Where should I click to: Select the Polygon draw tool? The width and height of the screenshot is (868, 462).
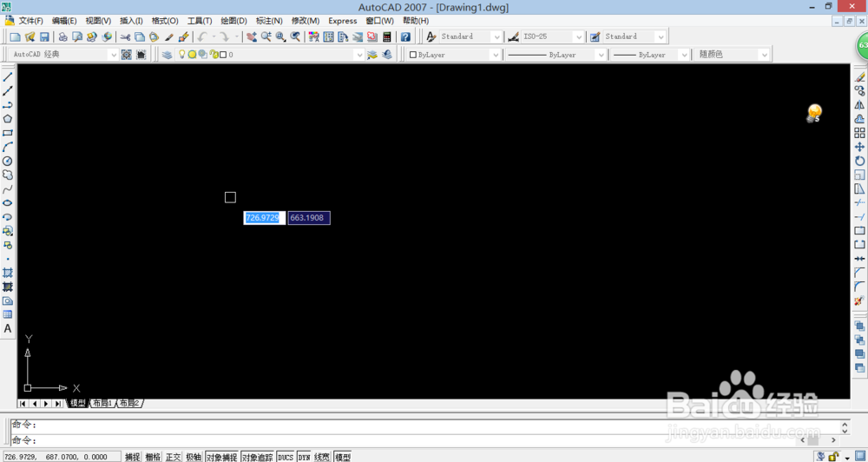point(8,119)
